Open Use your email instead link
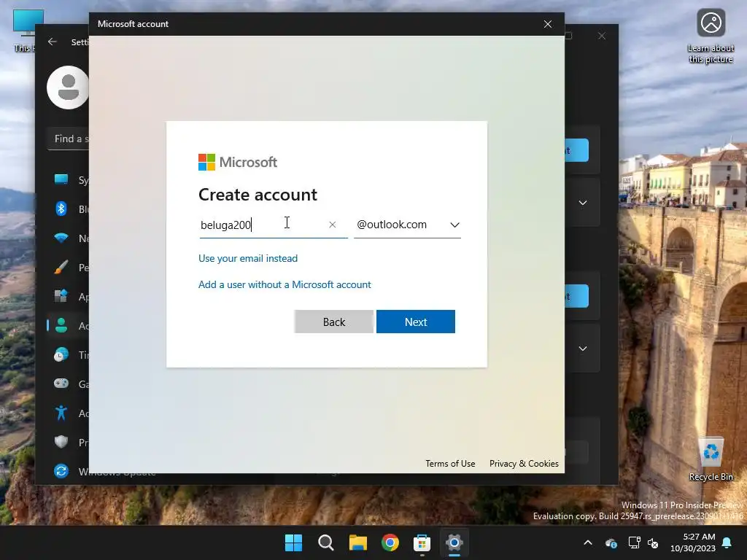This screenshot has height=560, width=747. coord(248,258)
